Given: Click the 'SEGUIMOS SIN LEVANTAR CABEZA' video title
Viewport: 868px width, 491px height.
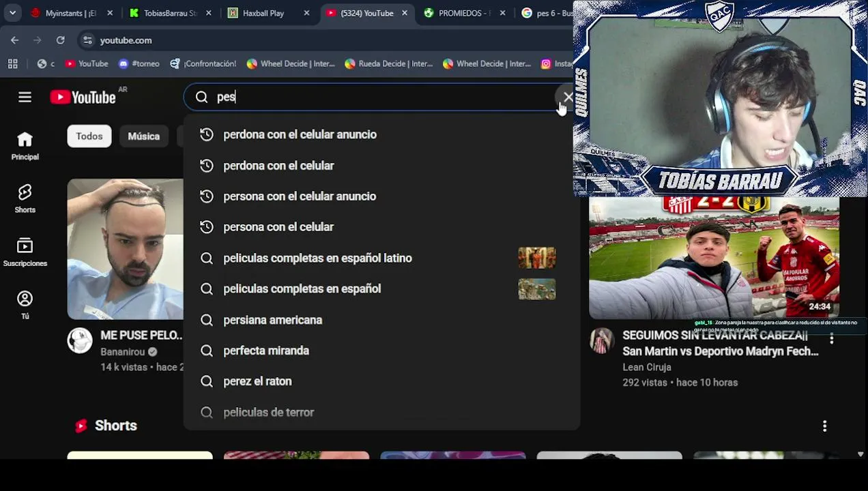Looking at the screenshot, I should click(x=720, y=343).
